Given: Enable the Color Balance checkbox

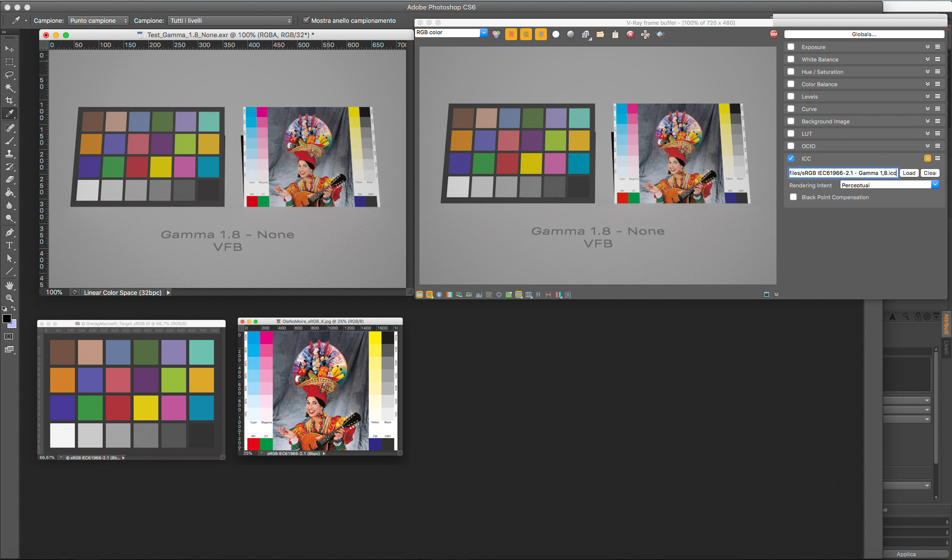Looking at the screenshot, I should coord(791,84).
